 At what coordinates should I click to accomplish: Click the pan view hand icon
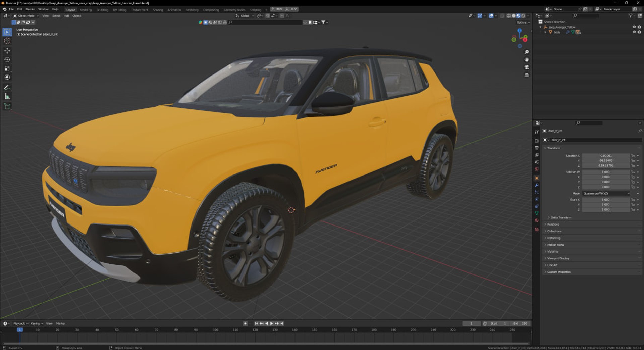coord(527,60)
